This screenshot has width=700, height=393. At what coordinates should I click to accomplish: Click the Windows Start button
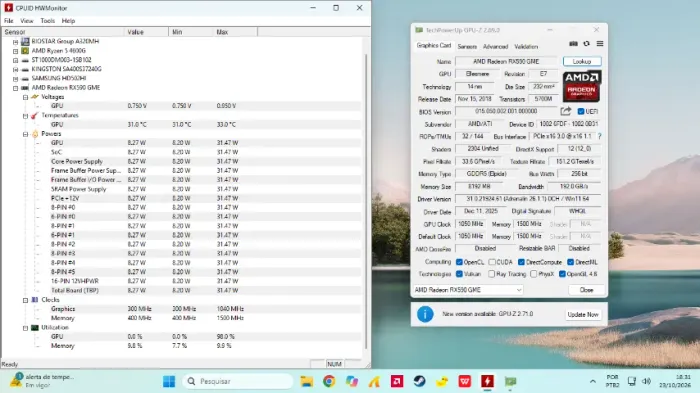tap(169, 381)
